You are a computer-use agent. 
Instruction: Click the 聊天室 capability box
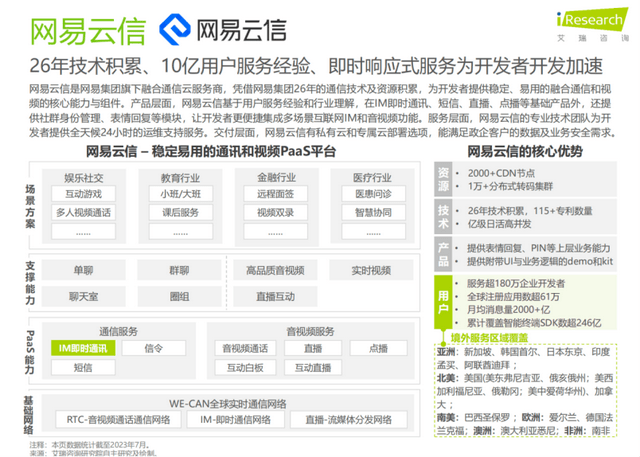pyautogui.click(x=83, y=297)
